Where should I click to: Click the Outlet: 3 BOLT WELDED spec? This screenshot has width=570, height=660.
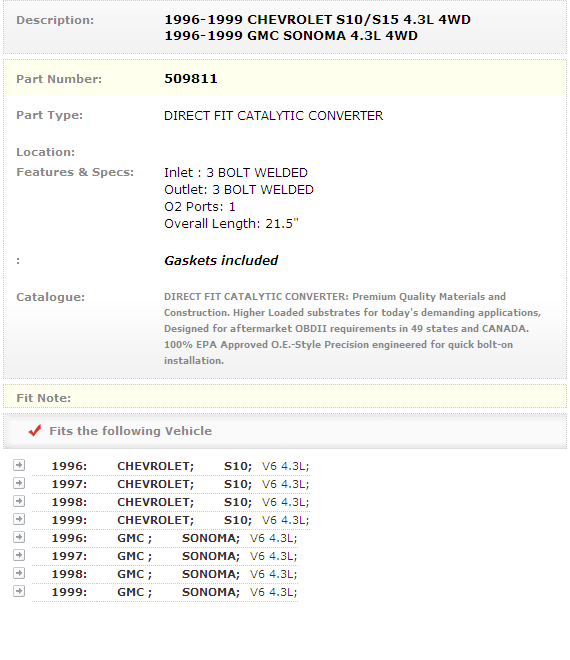[x=239, y=190]
